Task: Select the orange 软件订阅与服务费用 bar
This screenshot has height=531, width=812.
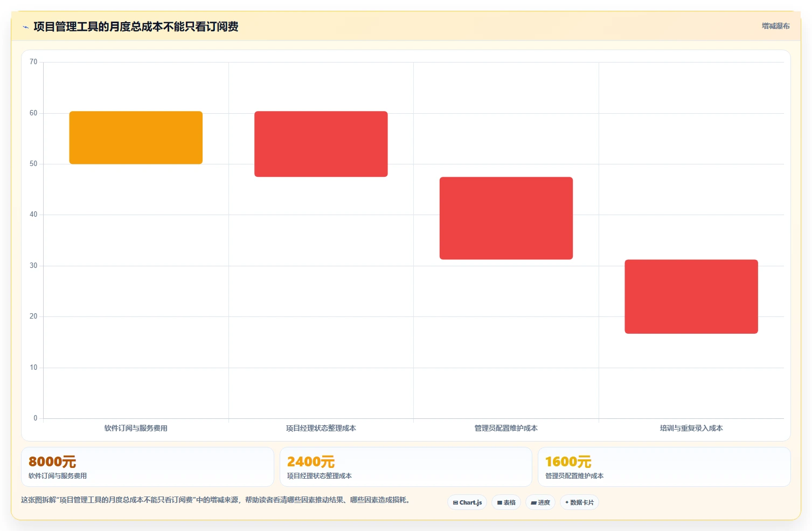Action: tap(136, 137)
